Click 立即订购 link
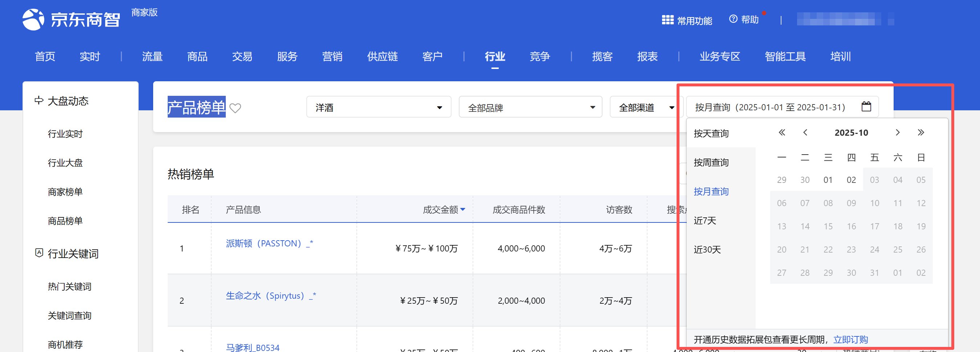 851,339
